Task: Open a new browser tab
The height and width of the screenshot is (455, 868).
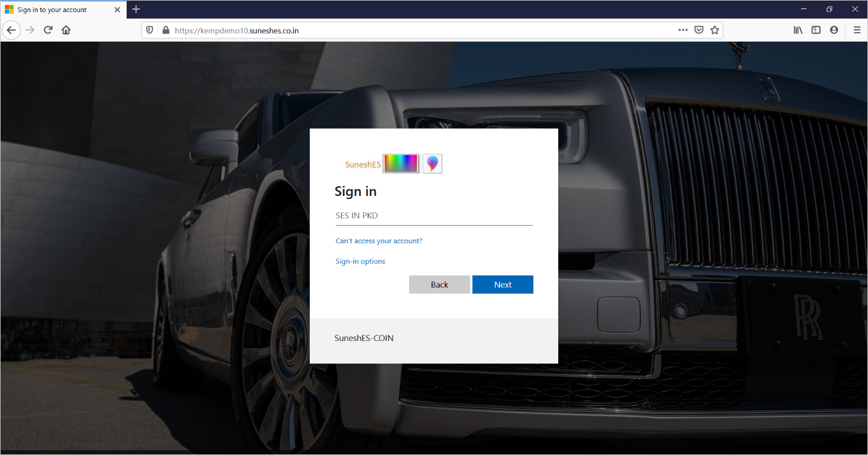Action: click(x=135, y=9)
